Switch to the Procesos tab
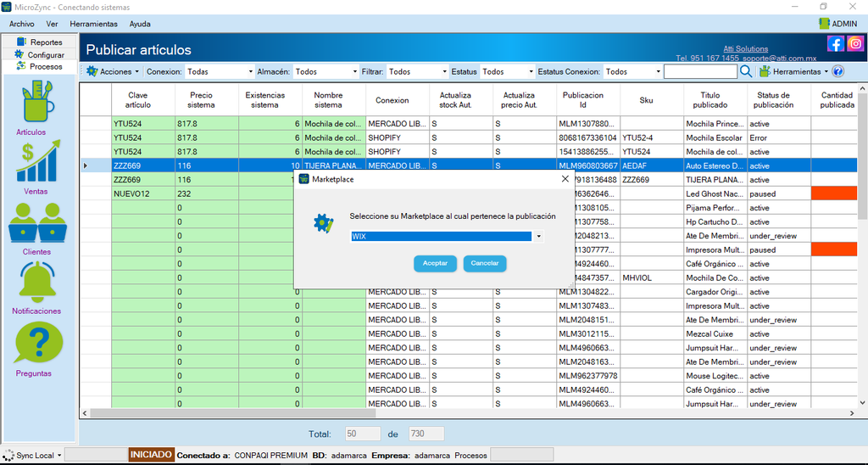 click(39, 66)
